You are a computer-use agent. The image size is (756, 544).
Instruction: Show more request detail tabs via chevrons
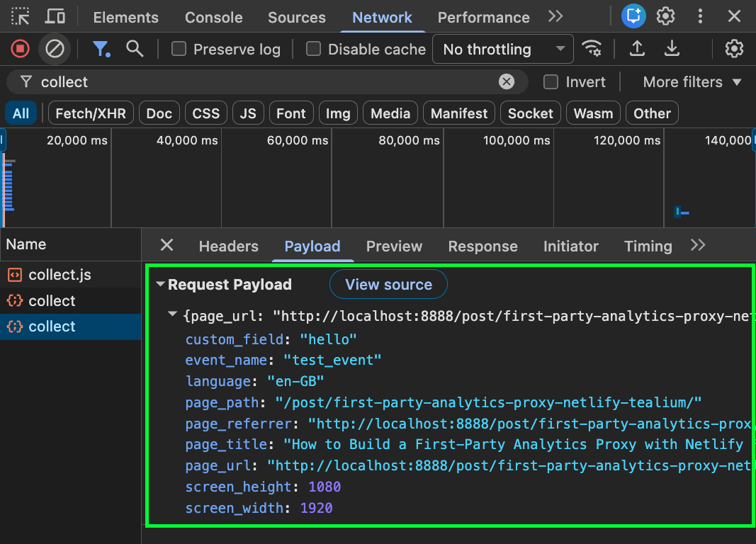698,245
